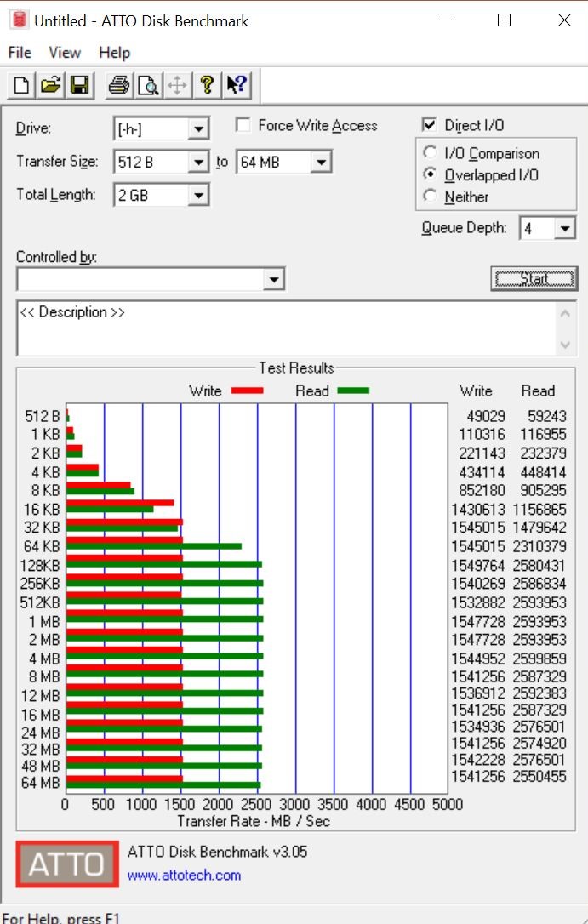588x924 pixels.
Task: Click the yellow question mark About icon
Action: tap(206, 85)
